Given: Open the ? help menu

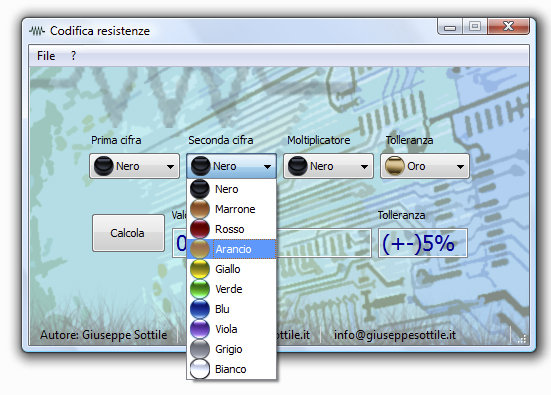Looking at the screenshot, I should click(73, 56).
